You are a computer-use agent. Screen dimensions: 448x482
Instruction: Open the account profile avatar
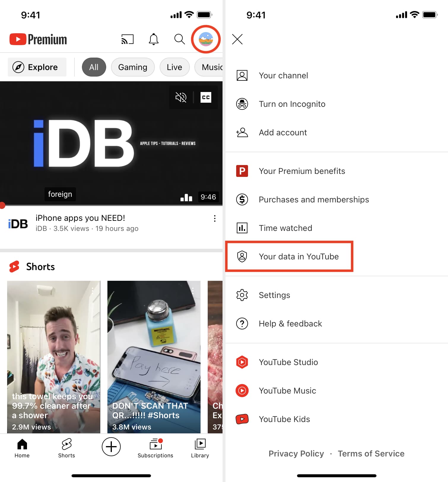(206, 39)
